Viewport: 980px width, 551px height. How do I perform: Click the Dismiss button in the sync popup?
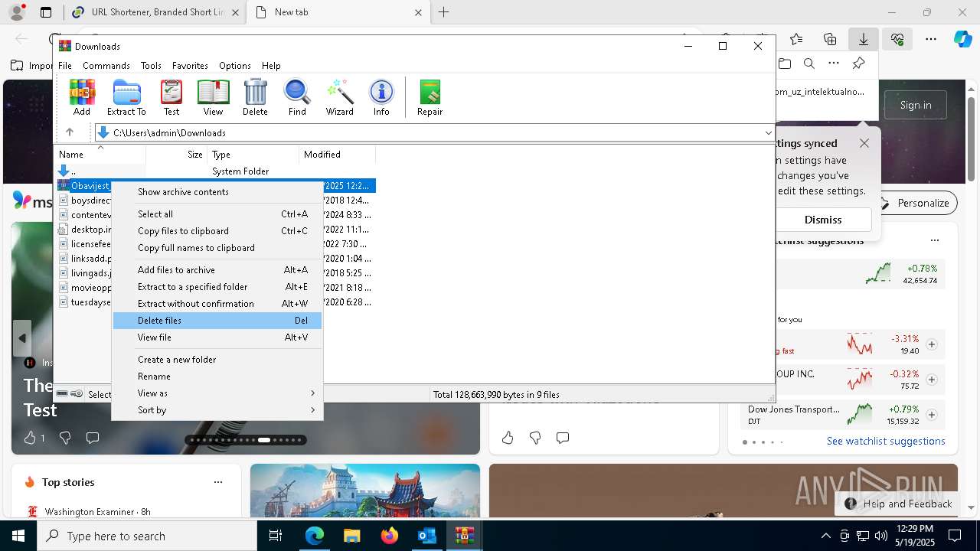[x=823, y=220]
